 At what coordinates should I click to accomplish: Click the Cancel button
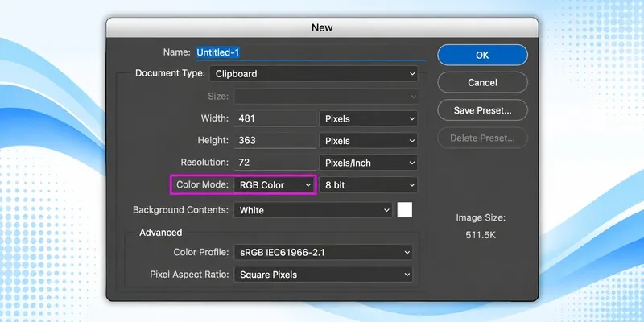[x=482, y=83]
